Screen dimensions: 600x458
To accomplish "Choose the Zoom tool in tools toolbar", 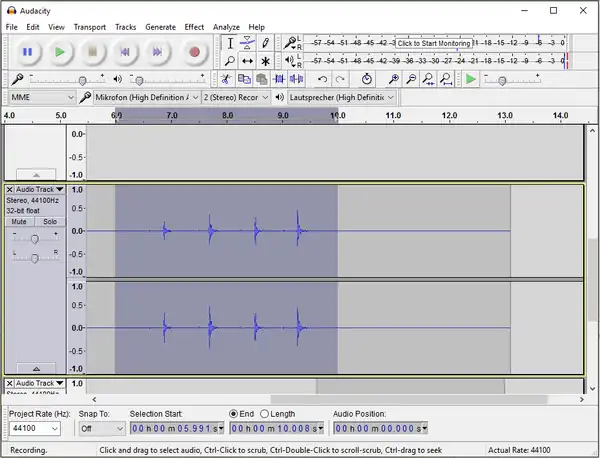I will pyautogui.click(x=230, y=61).
